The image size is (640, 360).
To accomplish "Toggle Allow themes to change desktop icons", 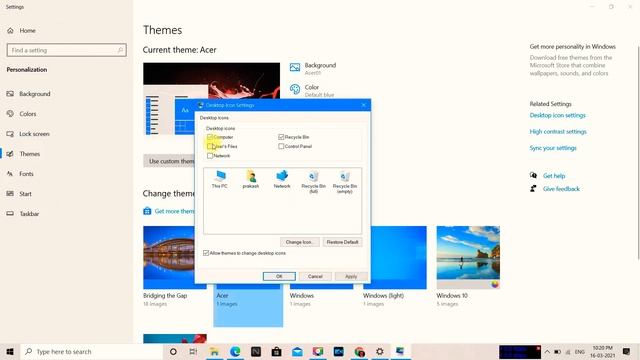I will coord(206,253).
